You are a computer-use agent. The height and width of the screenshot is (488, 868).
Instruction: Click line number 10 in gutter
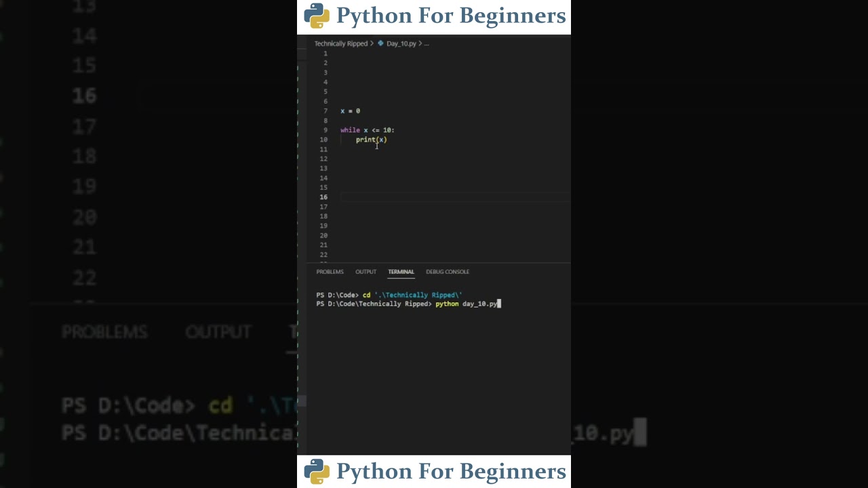tap(323, 140)
